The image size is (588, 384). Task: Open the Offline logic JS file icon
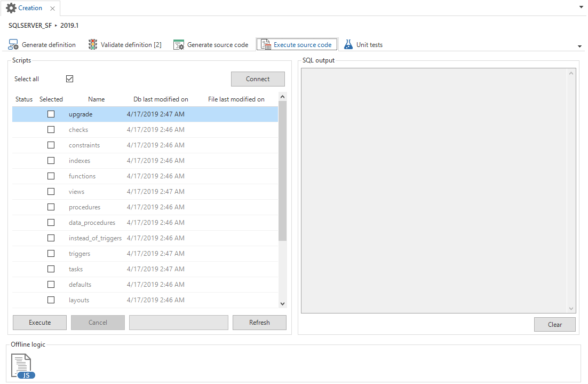pos(23,367)
